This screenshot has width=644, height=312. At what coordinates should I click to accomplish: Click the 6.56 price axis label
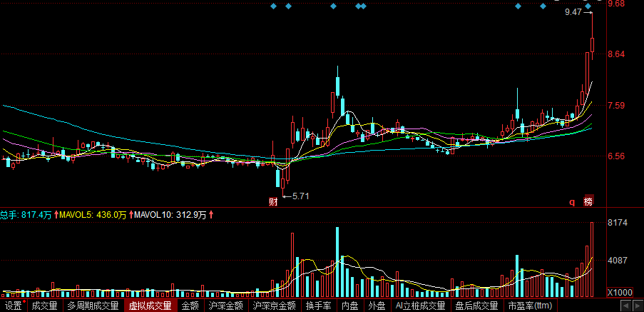(616, 156)
